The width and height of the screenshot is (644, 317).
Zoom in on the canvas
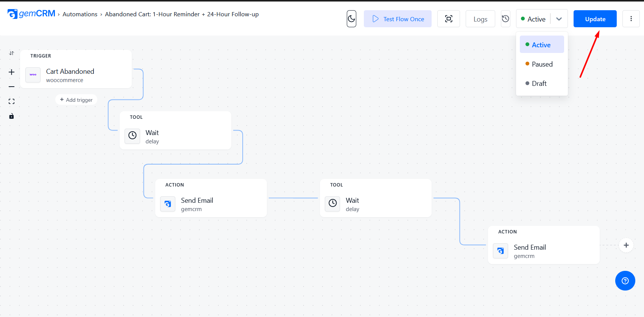click(12, 72)
